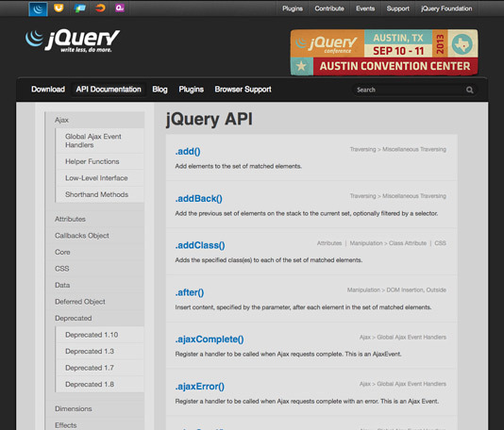Click Ajax link beside .ajaxComplete()
The height and width of the screenshot is (430, 504).
[365, 338]
